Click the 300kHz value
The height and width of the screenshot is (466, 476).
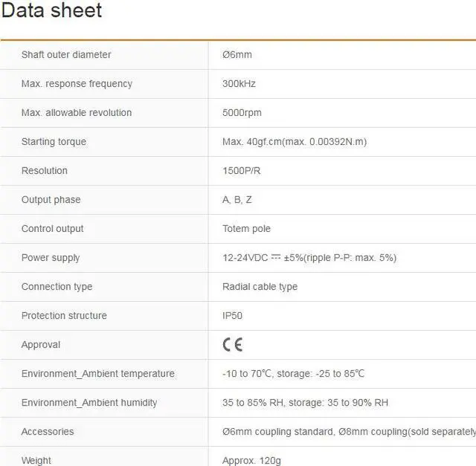pyautogui.click(x=239, y=84)
